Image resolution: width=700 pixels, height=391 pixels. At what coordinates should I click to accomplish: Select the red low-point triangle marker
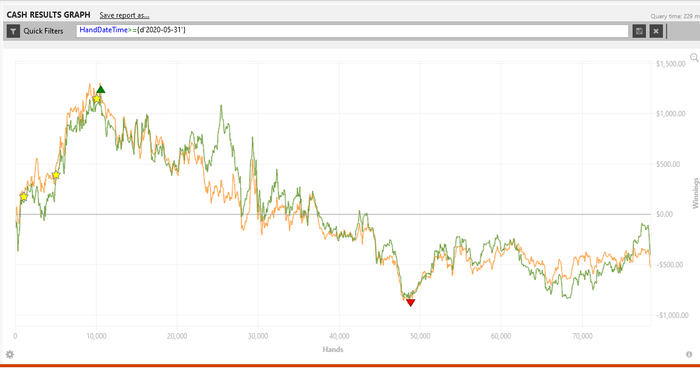[411, 303]
